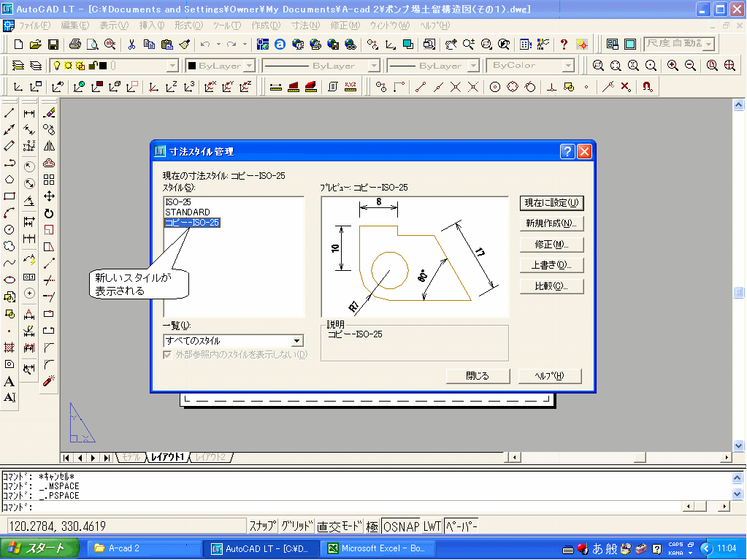Viewport: 747px width, 560px height.
Task: Toggle LWT lineweight display in the status bar
Action: pos(432,526)
